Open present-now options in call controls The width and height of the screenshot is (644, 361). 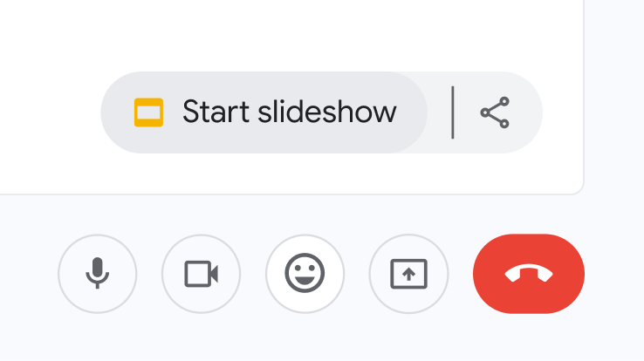pos(408,274)
